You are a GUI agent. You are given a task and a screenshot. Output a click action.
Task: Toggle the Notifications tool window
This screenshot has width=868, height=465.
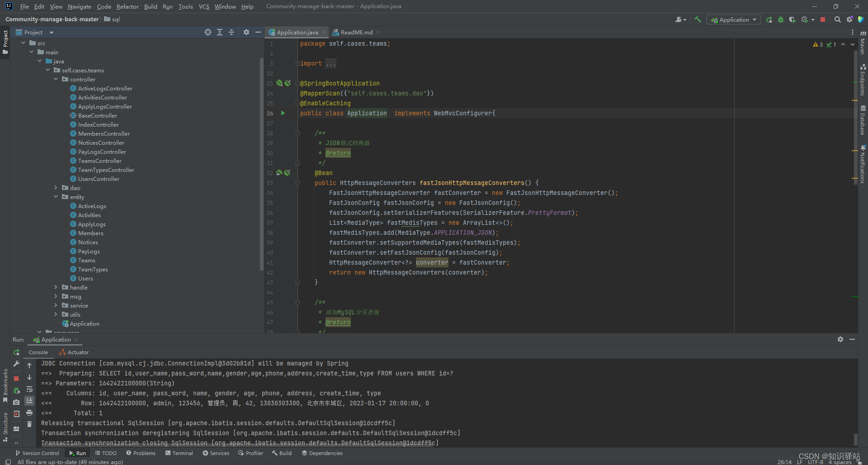tap(863, 164)
